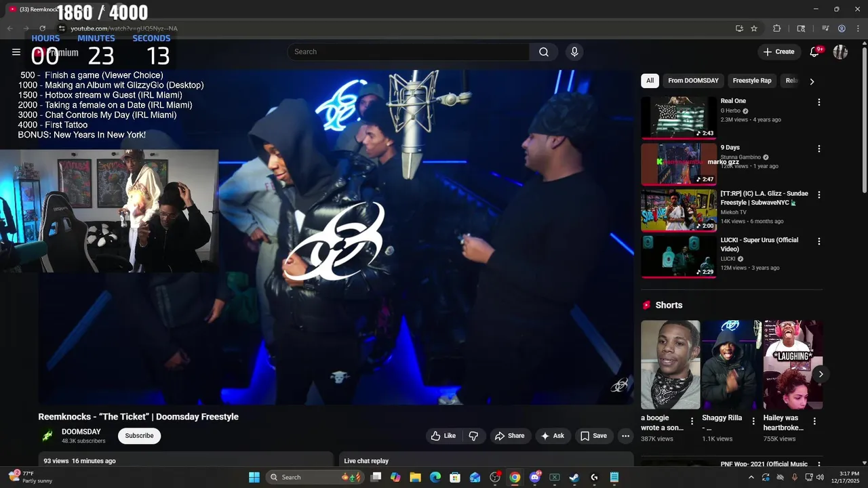The height and width of the screenshot is (488, 868).
Task: Open the Hailey was heartbroken Short
Action: 793,365
